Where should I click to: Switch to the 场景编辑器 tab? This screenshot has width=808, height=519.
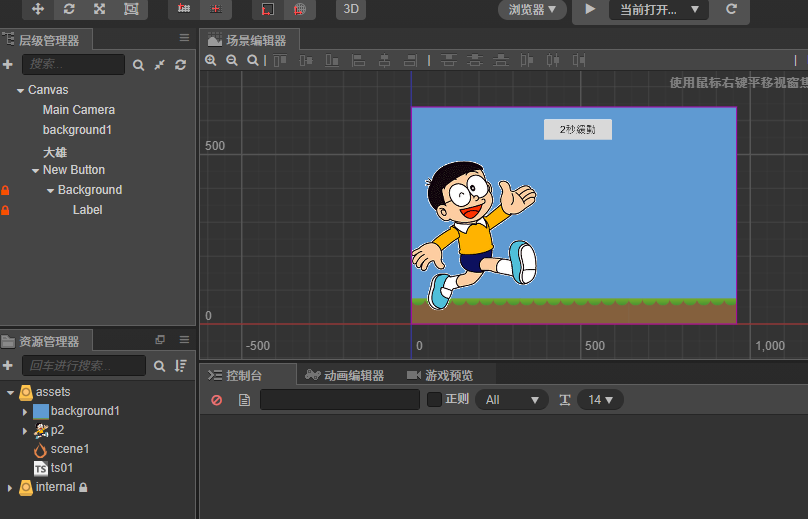tap(247, 40)
